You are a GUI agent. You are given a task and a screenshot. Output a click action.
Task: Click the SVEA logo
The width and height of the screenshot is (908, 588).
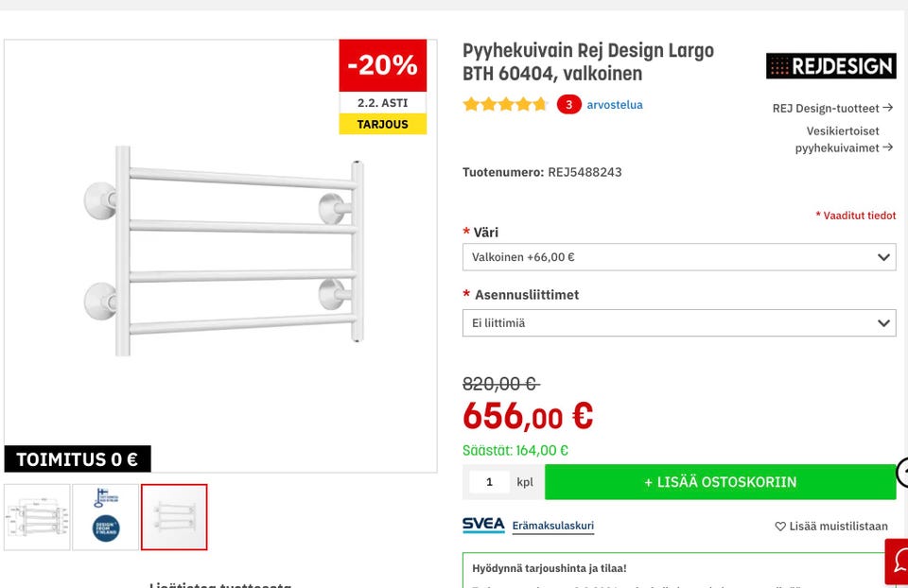pyautogui.click(x=483, y=526)
